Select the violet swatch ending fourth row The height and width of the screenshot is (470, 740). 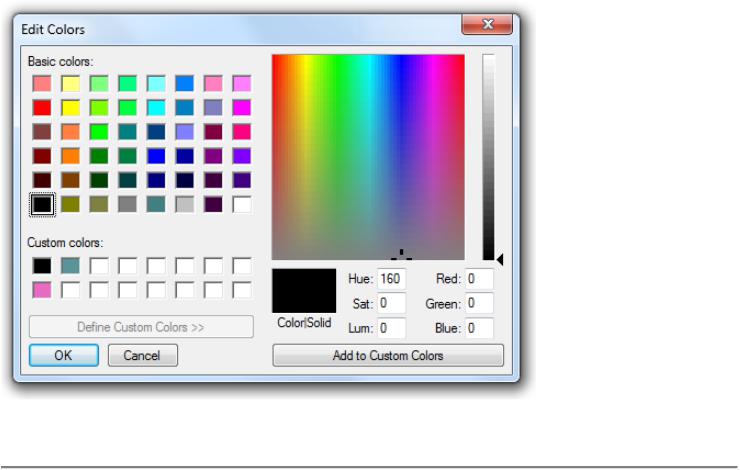coord(242,156)
